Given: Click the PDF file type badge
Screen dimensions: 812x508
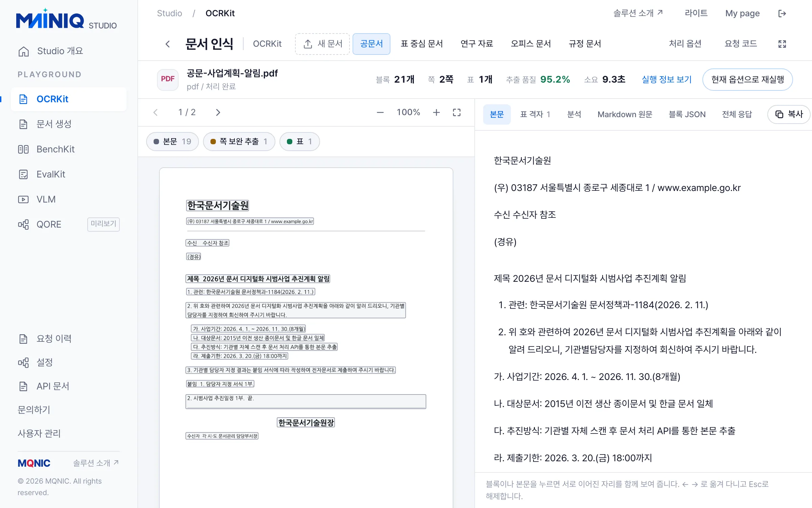Looking at the screenshot, I should point(167,79).
